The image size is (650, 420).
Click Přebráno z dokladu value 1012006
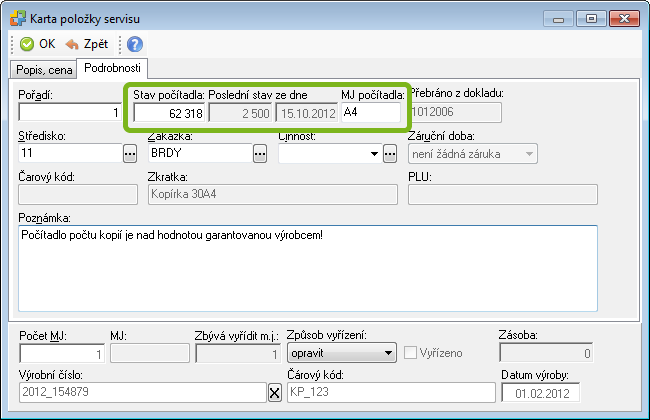coord(456,112)
